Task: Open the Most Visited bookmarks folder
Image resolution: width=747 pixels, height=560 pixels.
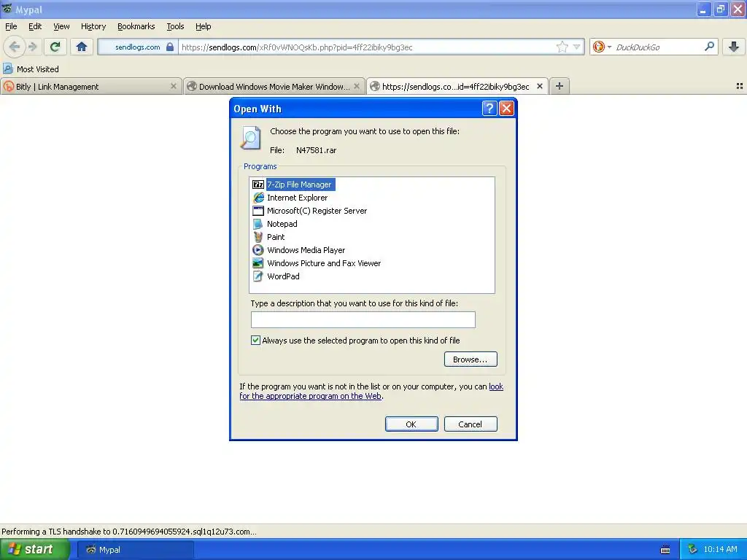Action: [31, 69]
